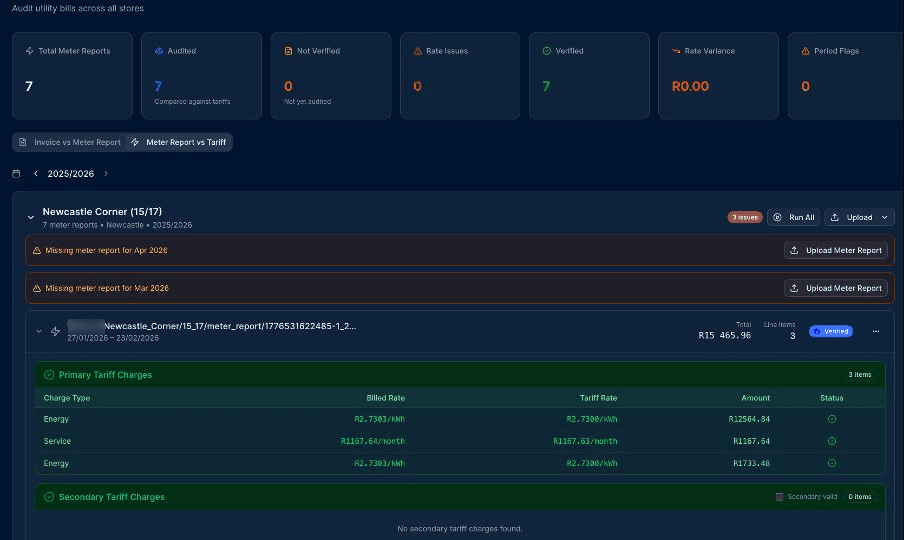Click the Rate Variance trend icon
The width and height of the screenshot is (904, 540).
click(676, 51)
